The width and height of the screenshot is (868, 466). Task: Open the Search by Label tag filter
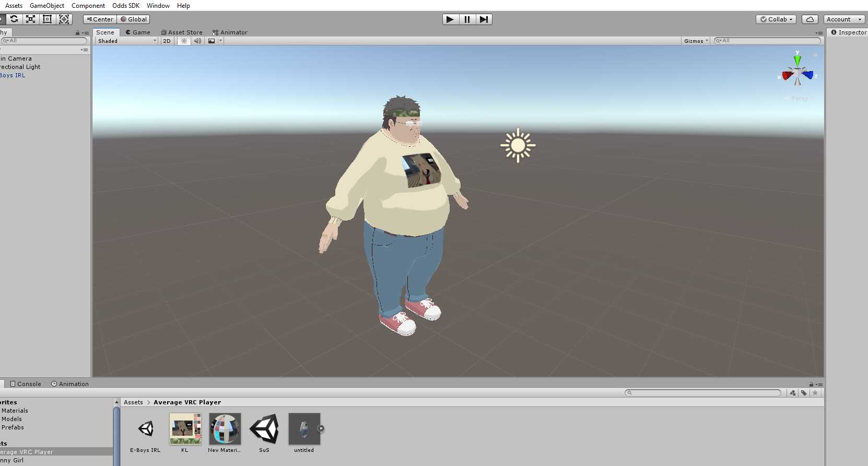[804, 393]
